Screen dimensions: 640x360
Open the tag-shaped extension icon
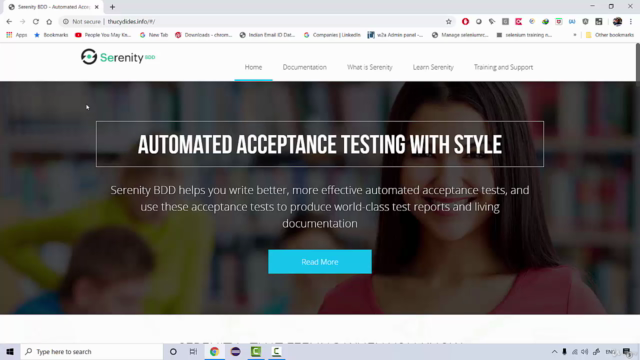point(492,22)
